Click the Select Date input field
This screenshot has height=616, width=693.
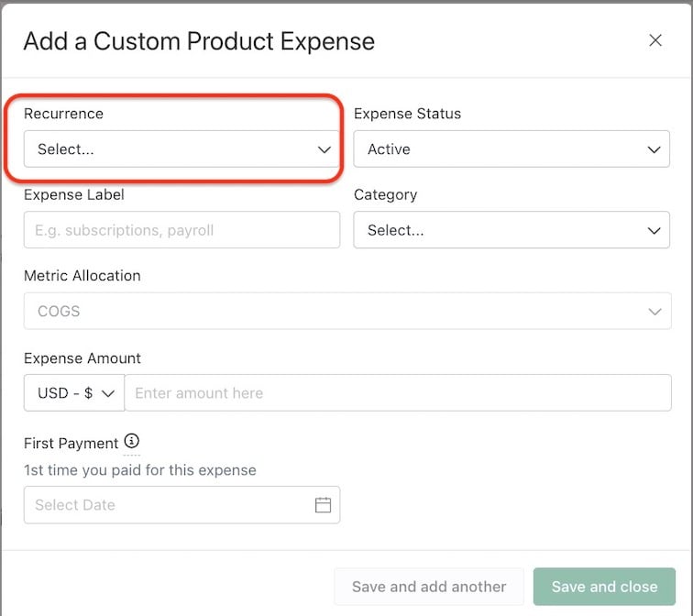181,505
